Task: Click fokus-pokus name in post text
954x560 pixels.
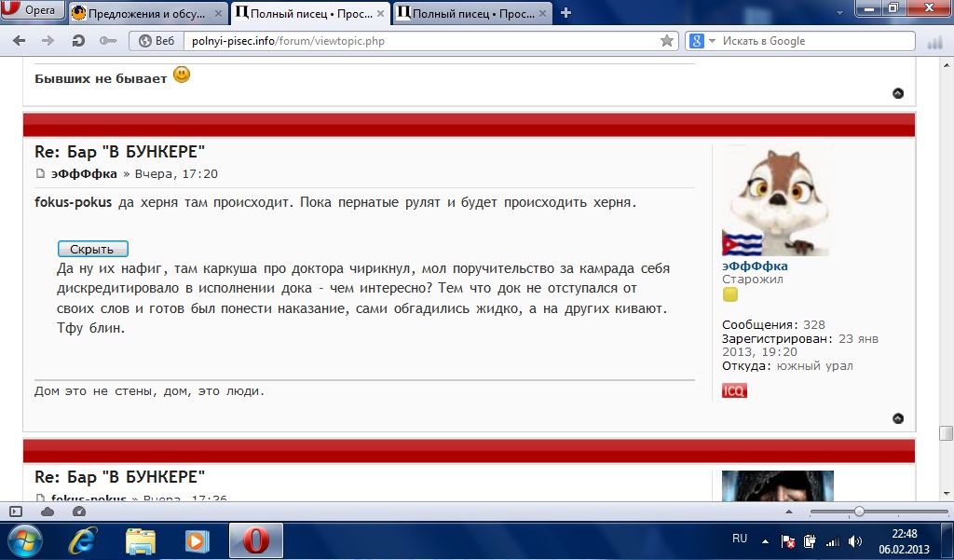Action: 73,202
